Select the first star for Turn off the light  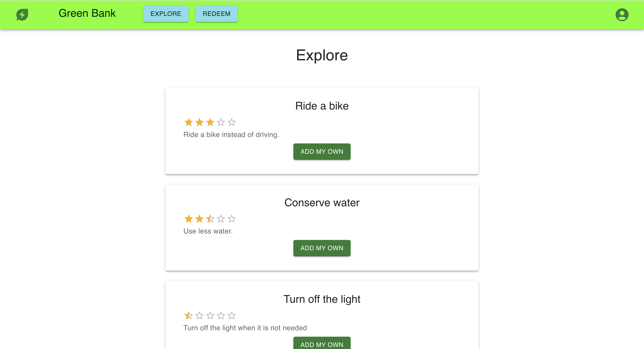pyautogui.click(x=189, y=315)
